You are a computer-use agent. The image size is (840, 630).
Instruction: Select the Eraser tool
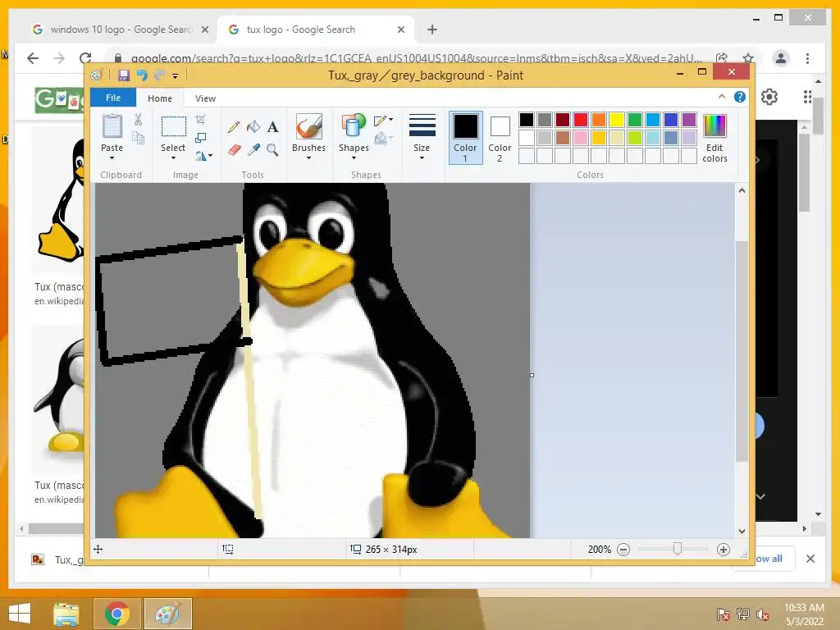234,149
